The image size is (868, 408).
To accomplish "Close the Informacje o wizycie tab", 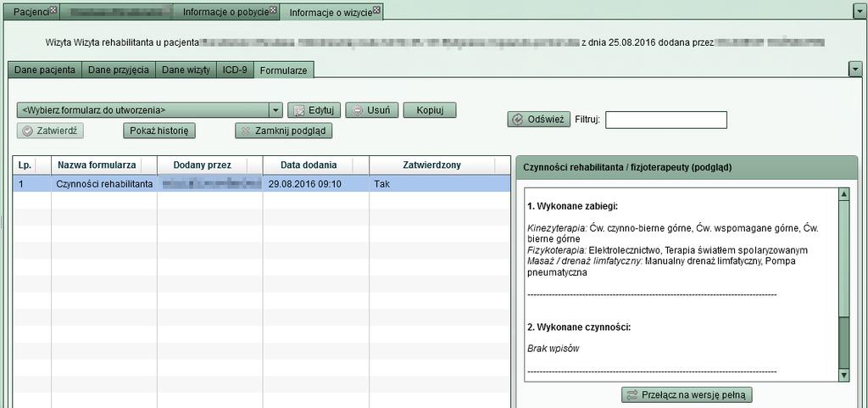I will pyautogui.click(x=376, y=10).
